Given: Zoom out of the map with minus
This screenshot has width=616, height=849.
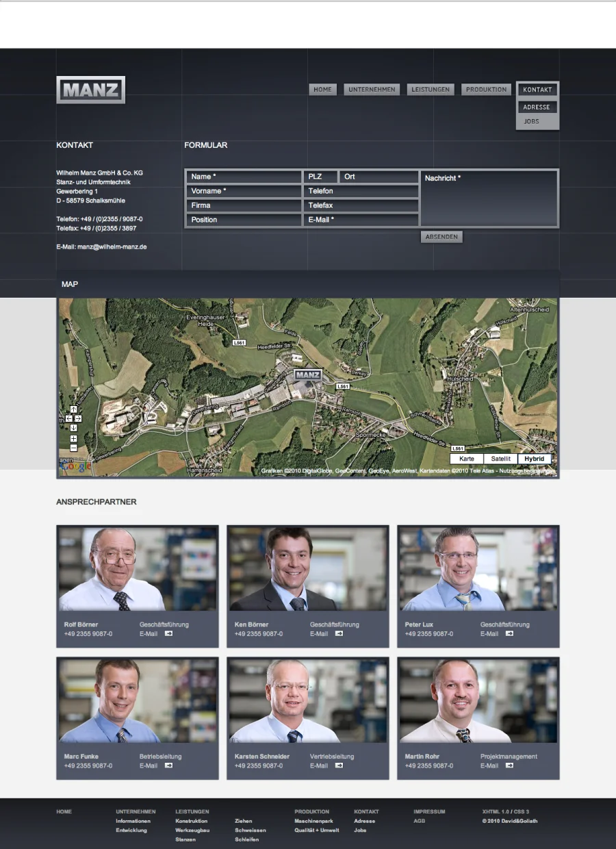Looking at the screenshot, I should point(73,447).
